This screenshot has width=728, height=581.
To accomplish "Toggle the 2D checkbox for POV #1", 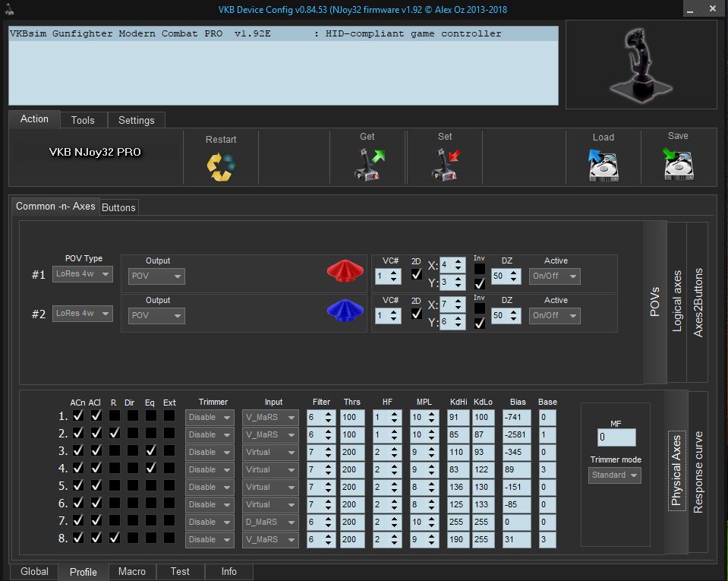I will point(417,274).
